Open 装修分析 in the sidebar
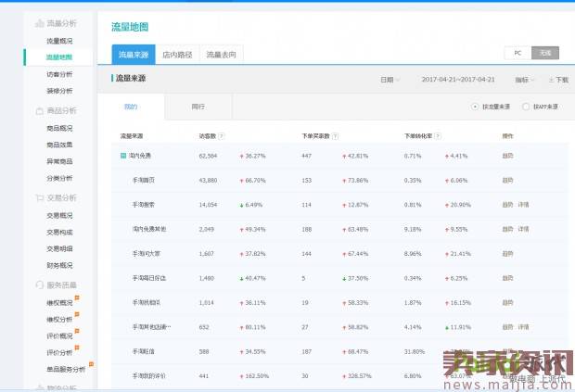Screen dimensions: 575x392 (x=59, y=91)
